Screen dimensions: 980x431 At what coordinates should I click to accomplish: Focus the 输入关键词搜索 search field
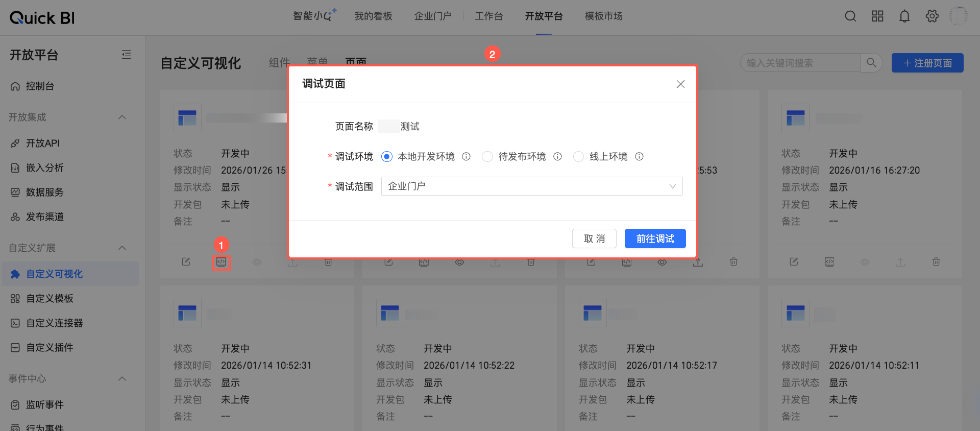(x=800, y=63)
